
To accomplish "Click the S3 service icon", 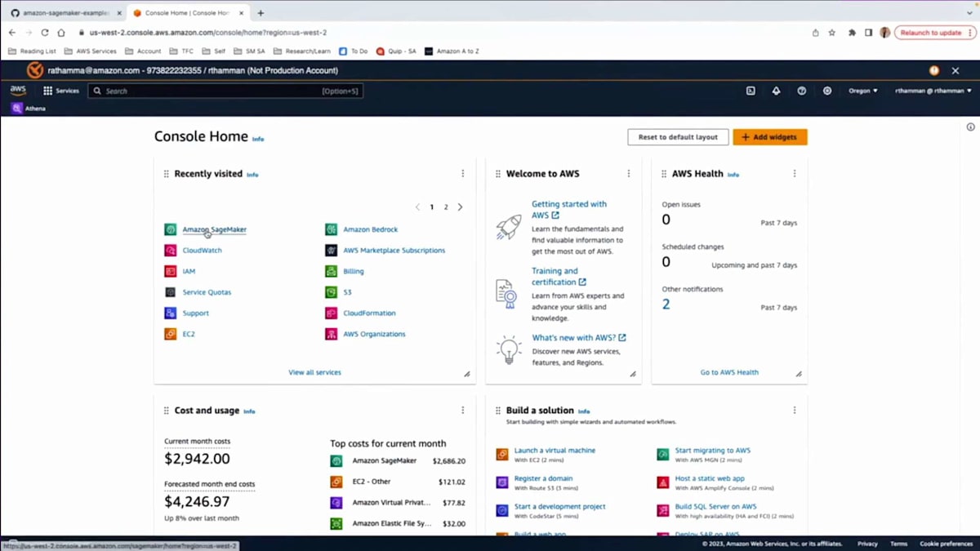I will point(331,292).
